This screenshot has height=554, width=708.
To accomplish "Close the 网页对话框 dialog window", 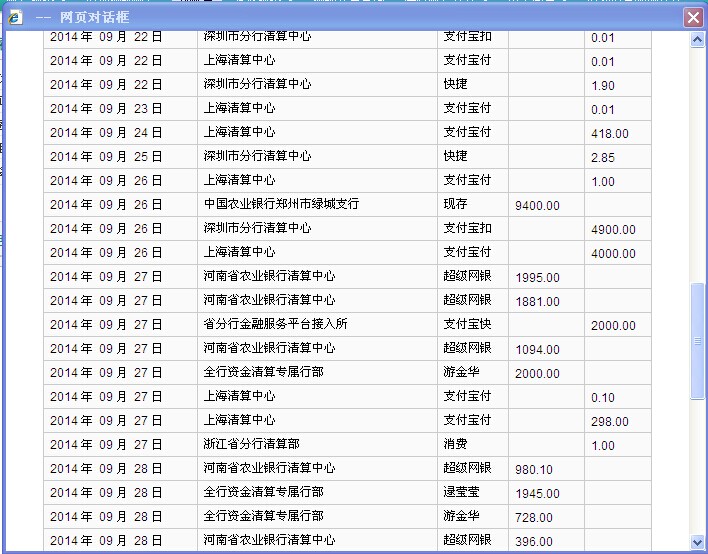I will pyautogui.click(x=692, y=17).
